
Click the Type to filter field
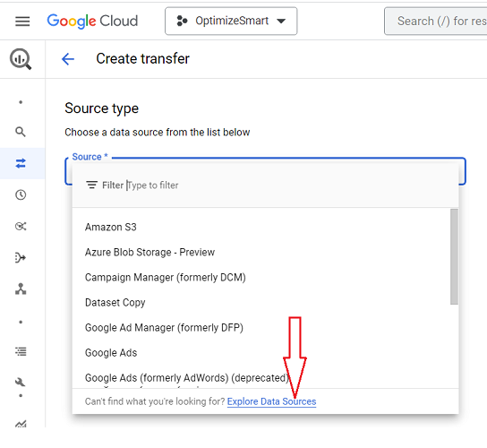(x=153, y=185)
